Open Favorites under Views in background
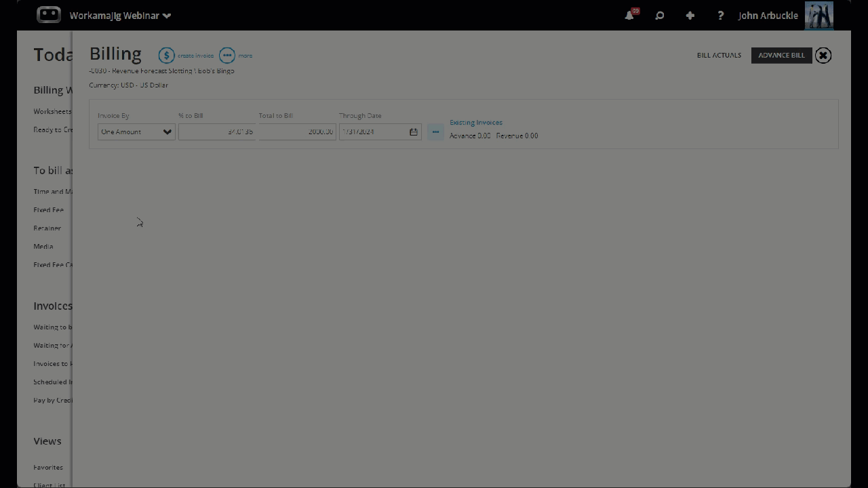Screen dimensions: 868x488 click(x=48, y=468)
